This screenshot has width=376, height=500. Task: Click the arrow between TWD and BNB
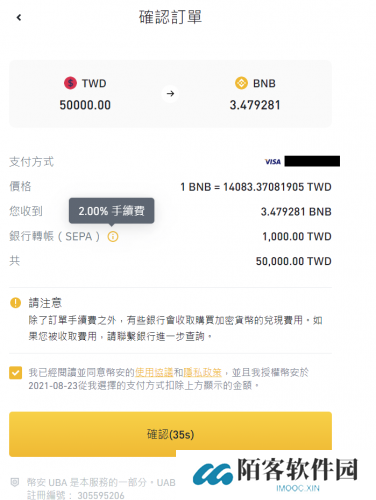click(170, 94)
